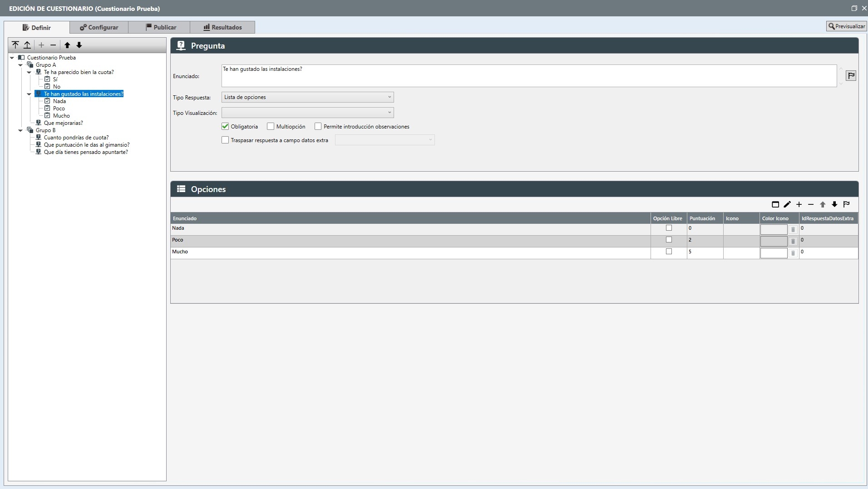The image size is (868, 489).
Task: Click the clipboard icon beside tree item 'Sí'
Action: pyautogui.click(x=47, y=79)
